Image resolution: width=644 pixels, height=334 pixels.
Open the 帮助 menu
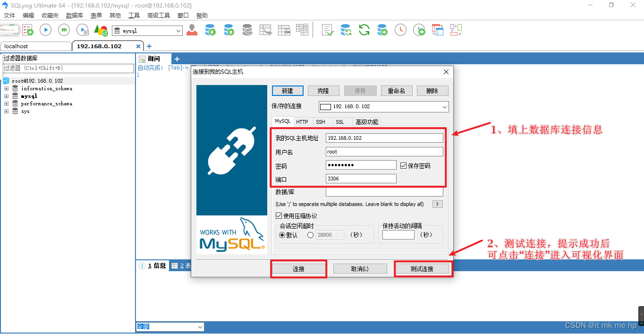click(x=202, y=16)
